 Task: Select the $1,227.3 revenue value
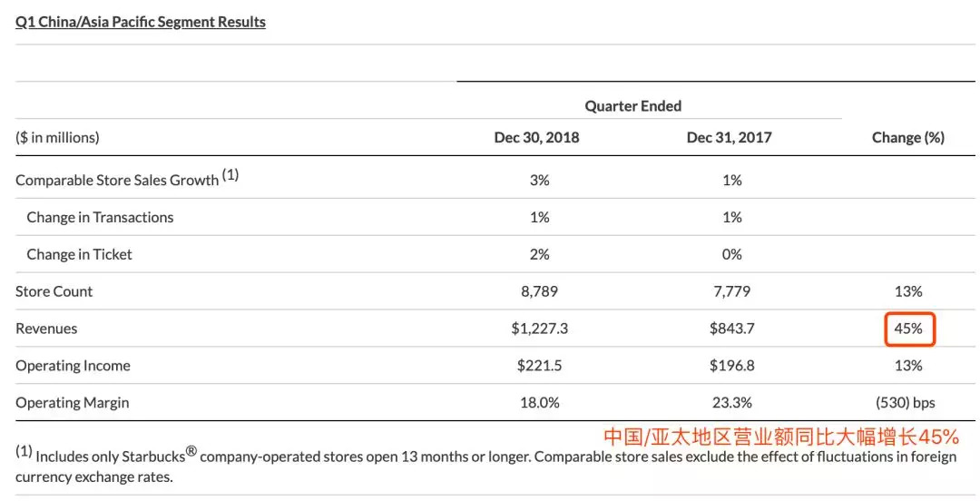[539, 329]
